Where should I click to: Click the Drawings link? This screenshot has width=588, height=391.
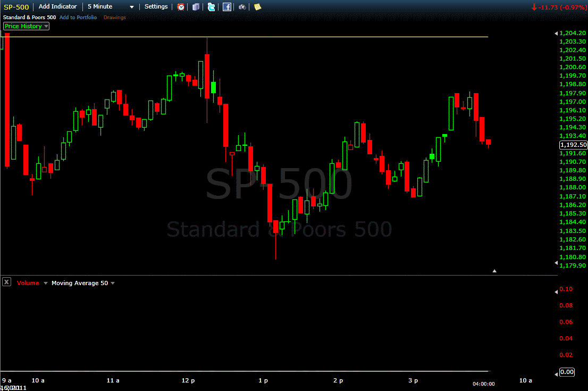pyautogui.click(x=115, y=17)
